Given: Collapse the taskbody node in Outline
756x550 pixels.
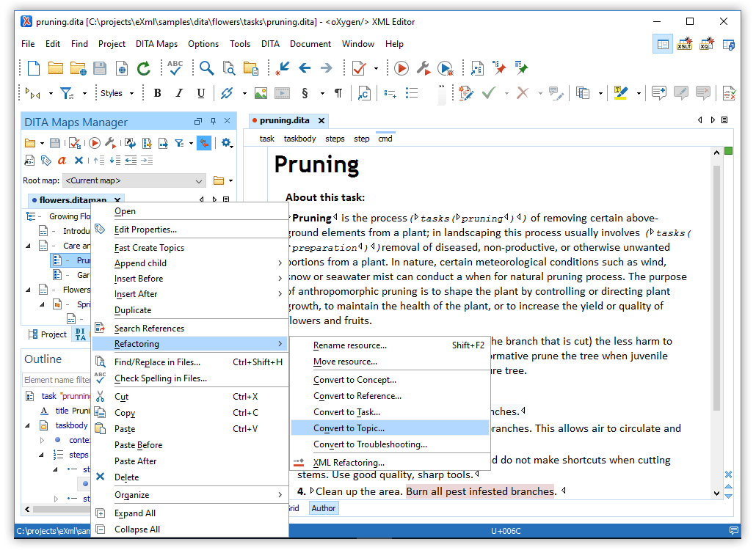Looking at the screenshot, I should 28,425.
